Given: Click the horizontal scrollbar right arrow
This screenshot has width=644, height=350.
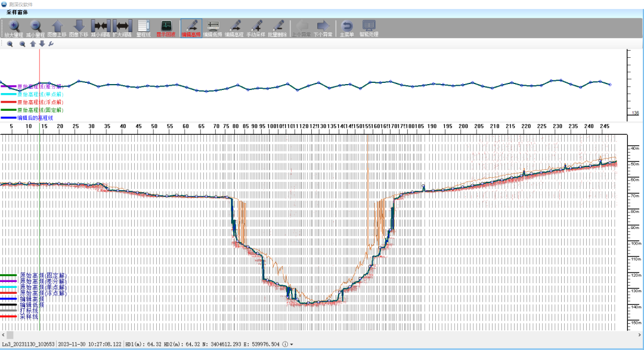Looking at the screenshot, I should [639, 335].
